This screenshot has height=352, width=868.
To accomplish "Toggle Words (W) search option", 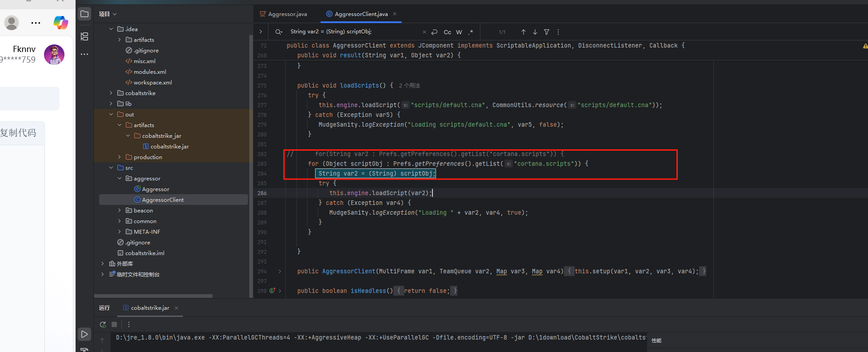I will coord(459,32).
